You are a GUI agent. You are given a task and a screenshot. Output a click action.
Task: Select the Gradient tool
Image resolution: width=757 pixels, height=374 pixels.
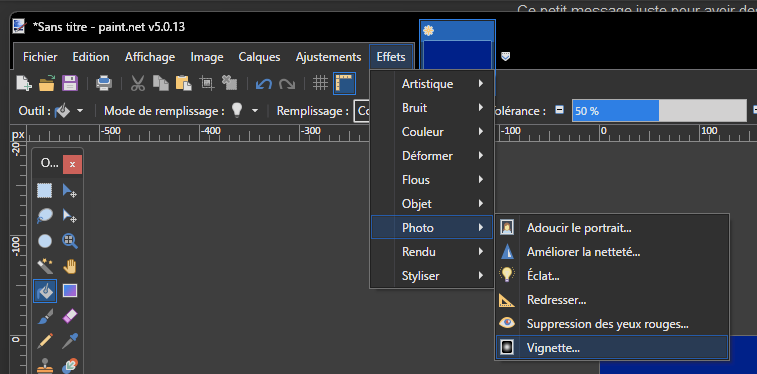(x=70, y=291)
